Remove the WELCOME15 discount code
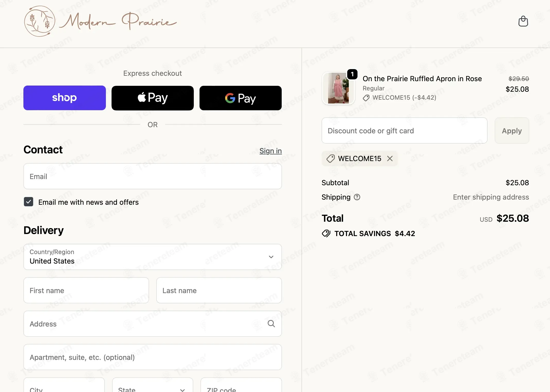 pos(390,158)
